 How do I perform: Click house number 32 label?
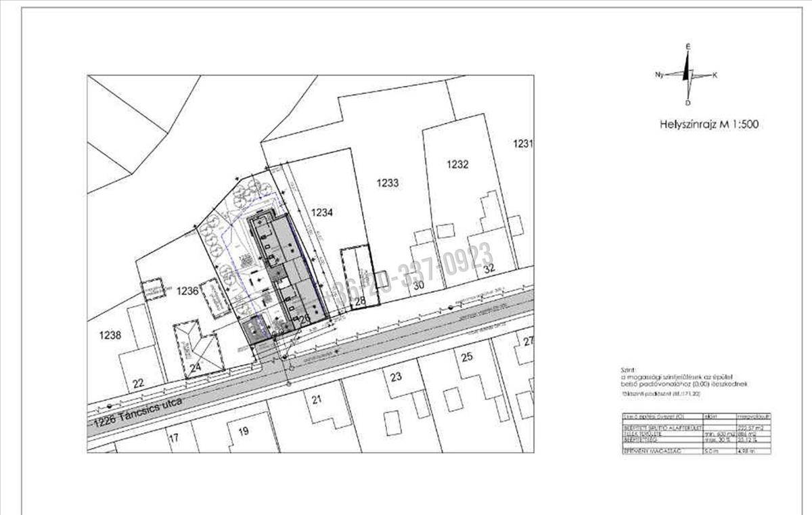489,268
